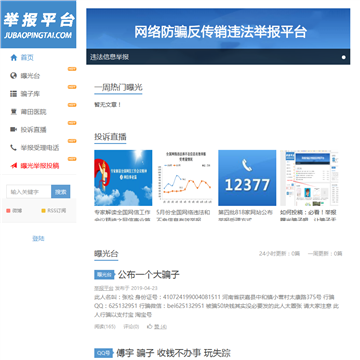
Task: Click the RSS订阅 link
Action: (x=56, y=211)
